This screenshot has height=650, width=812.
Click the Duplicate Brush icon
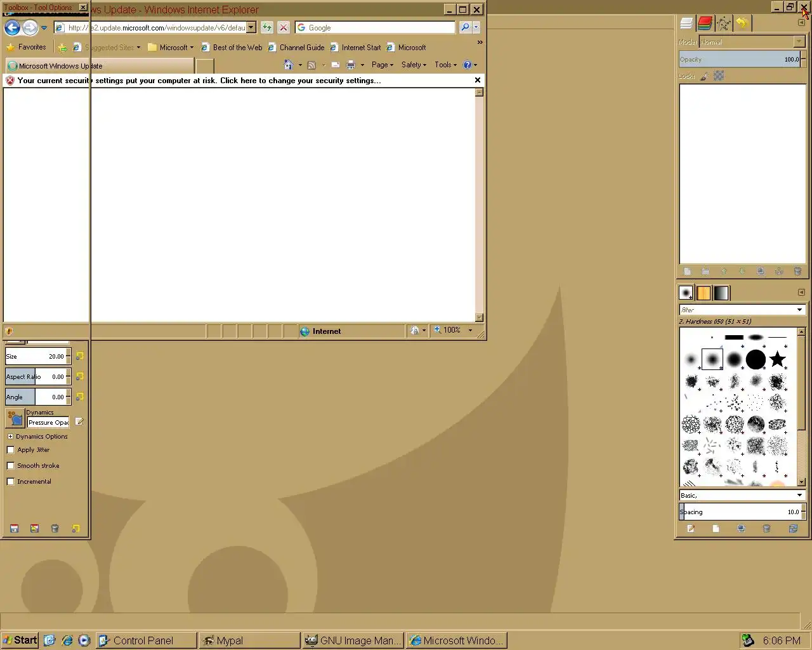(x=741, y=529)
